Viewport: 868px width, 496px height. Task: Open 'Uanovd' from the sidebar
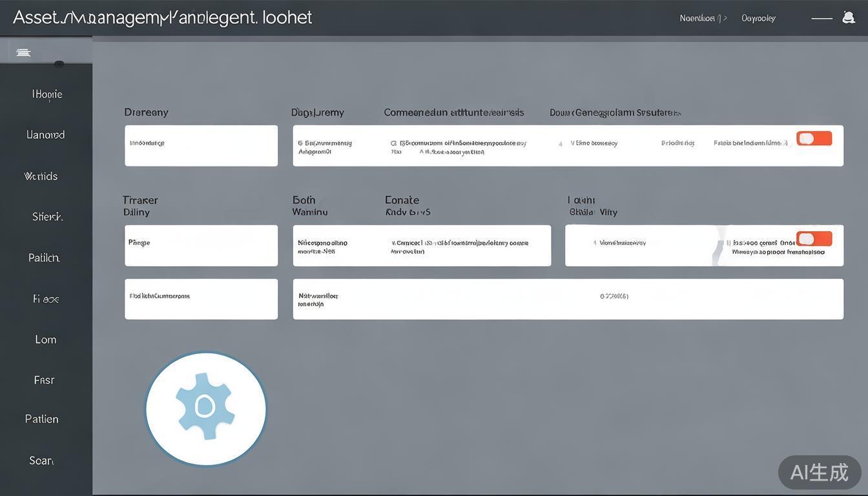pos(45,135)
